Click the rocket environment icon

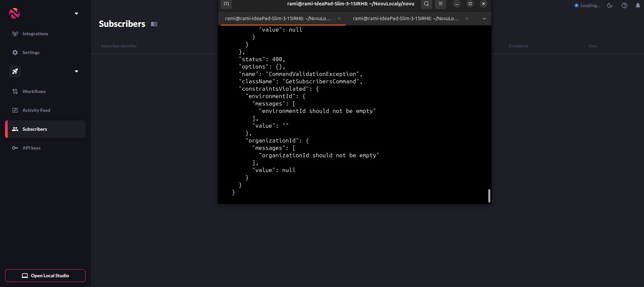(x=15, y=71)
